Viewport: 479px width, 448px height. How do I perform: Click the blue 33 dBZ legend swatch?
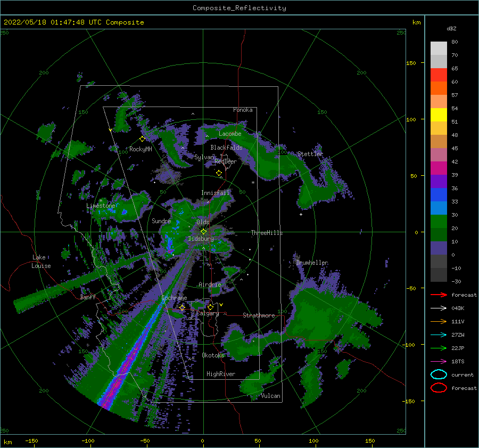439,208
